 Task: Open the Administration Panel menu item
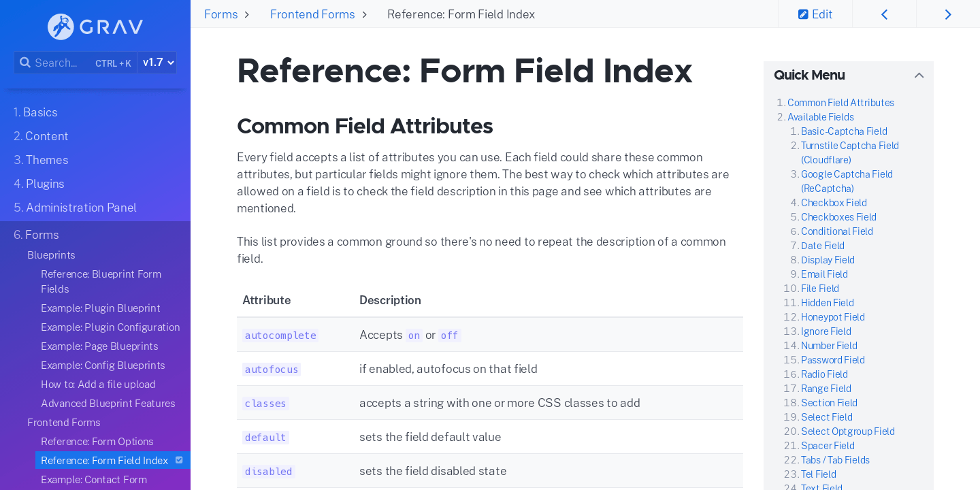tap(75, 208)
